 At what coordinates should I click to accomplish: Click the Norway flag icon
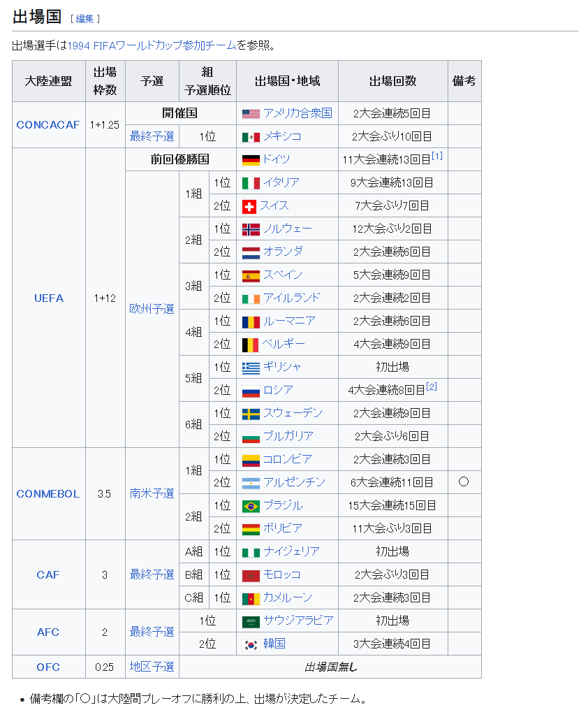(251, 229)
